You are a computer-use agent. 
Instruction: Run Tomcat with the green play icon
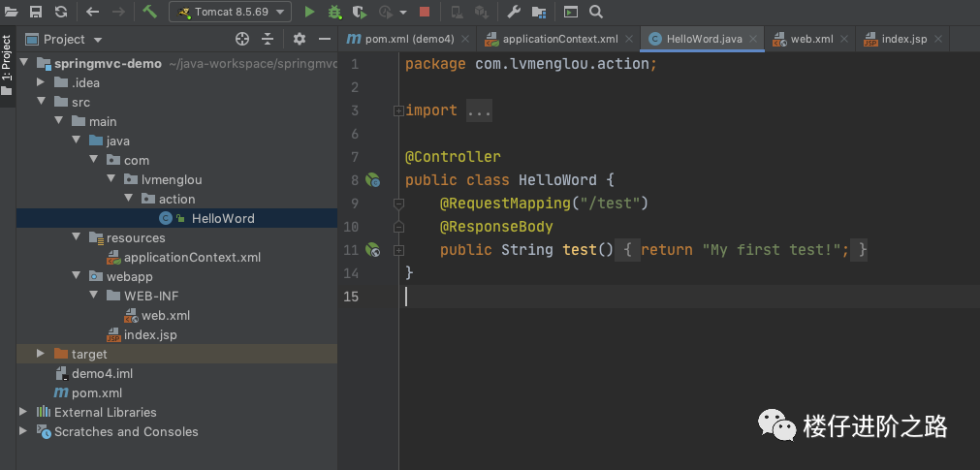(x=309, y=12)
